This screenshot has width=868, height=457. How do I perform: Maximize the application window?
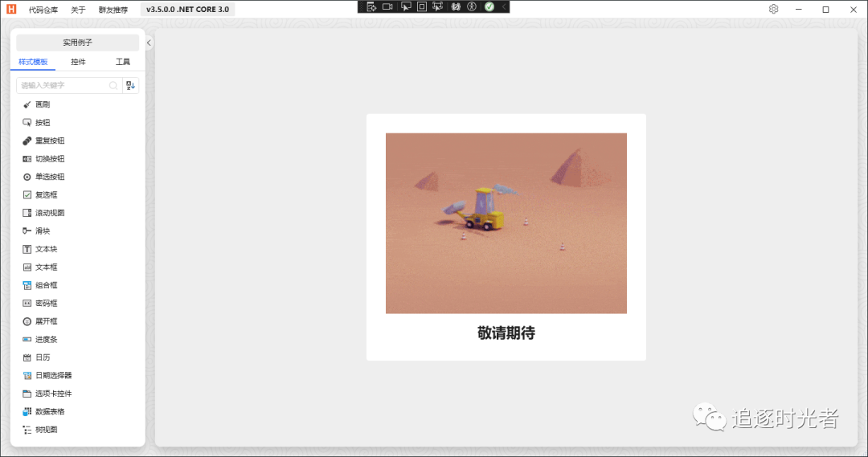pyautogui.click(x=825, y=10)
